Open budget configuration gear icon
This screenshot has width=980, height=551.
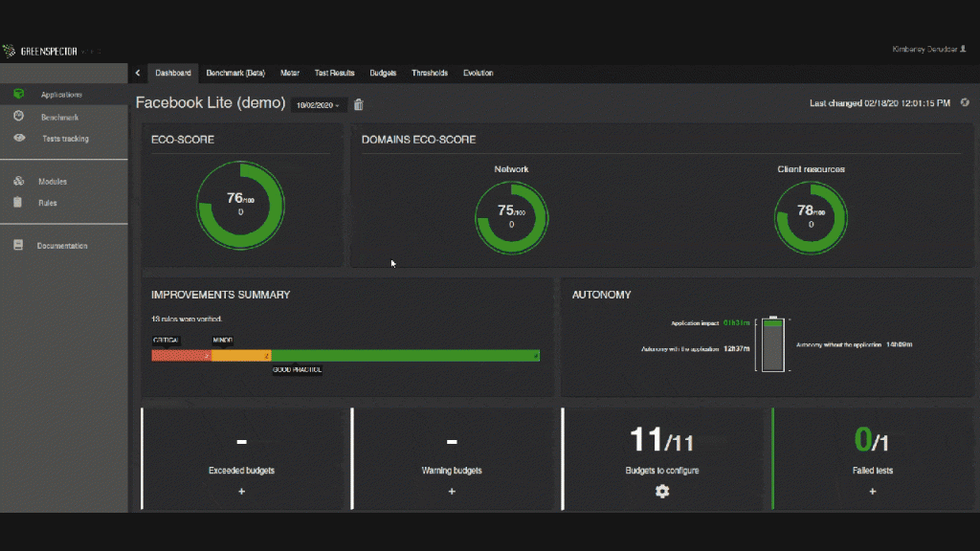(662, 492)
